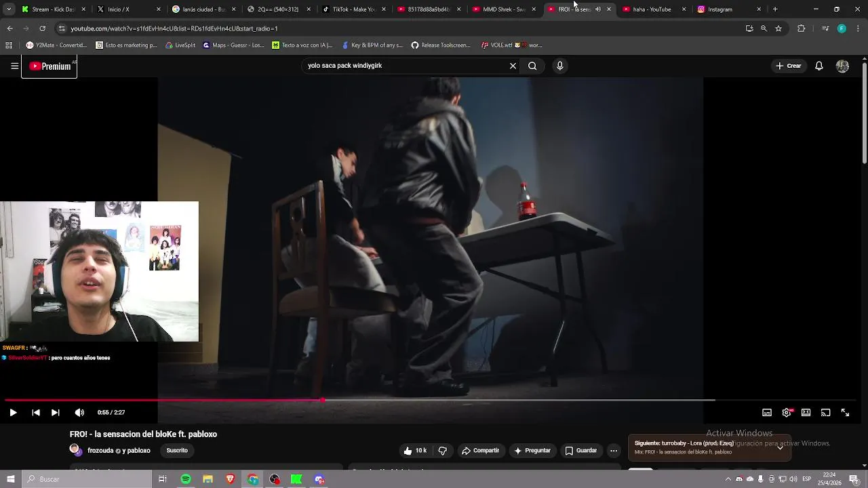Screen dimensions: 868x488
Task: Open the Crear upload menu
Action: tap(789, 66)
